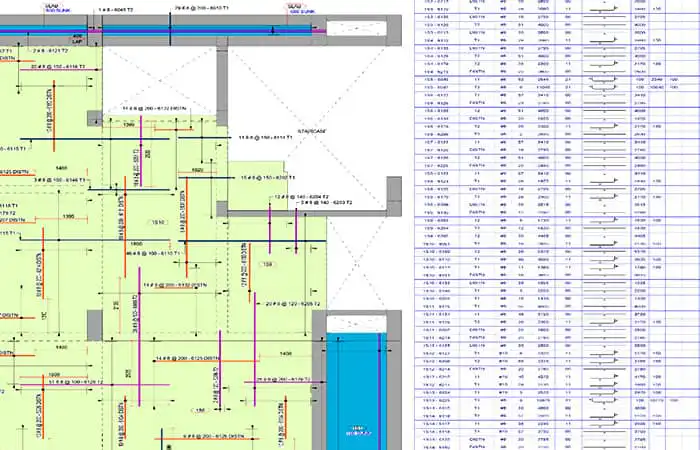Viewport: 700px width, 450px height.
Task: Select label 14 # 8 @ 200 - 6125 DISTN
Action: pos(188,358)
